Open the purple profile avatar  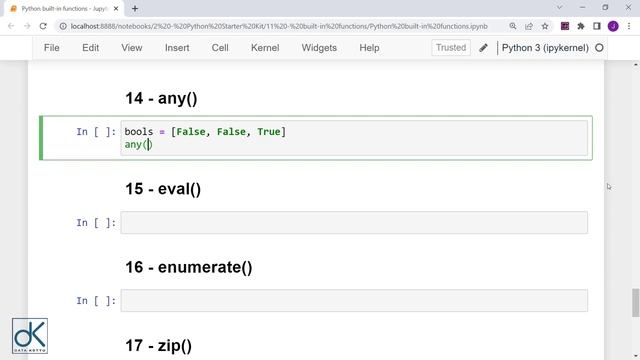[x=613, y=26]
